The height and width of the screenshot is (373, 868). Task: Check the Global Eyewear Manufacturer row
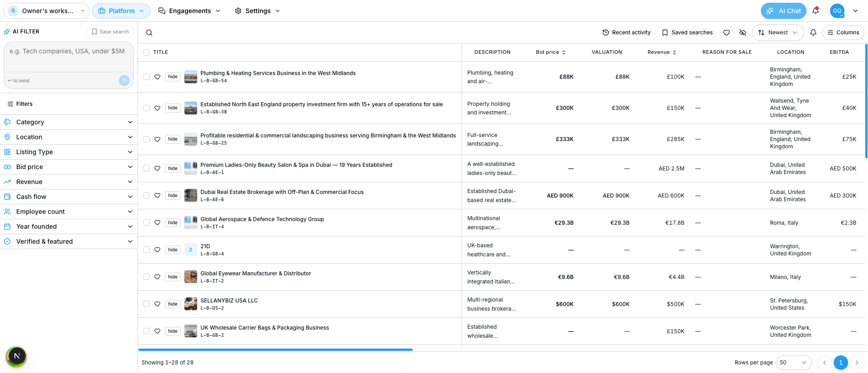[x=146, y=277]
